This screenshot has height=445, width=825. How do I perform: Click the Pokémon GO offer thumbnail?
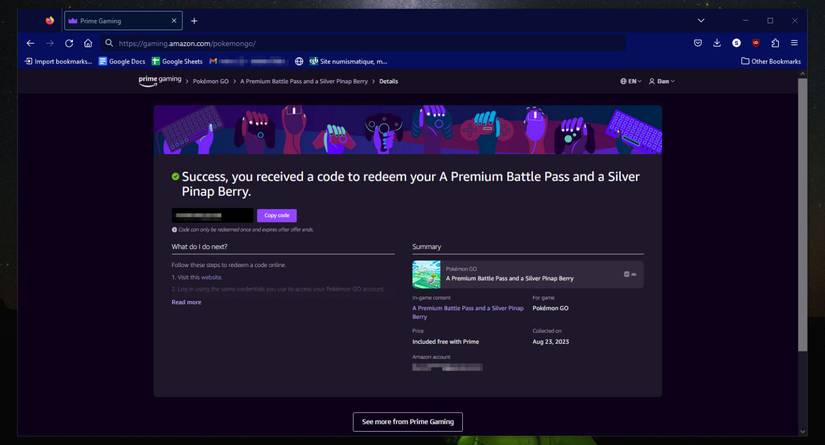click(426, 274)
